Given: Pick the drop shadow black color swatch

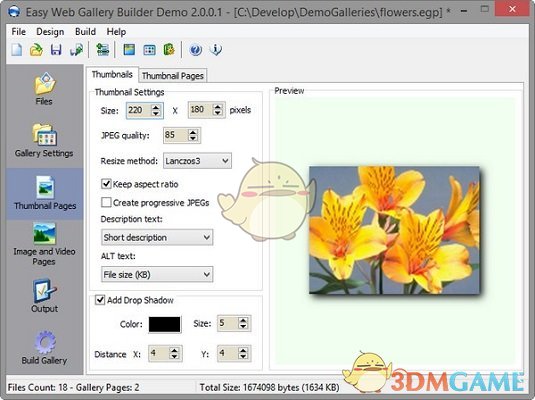Looking at the screenshot, I should [164, 324].
